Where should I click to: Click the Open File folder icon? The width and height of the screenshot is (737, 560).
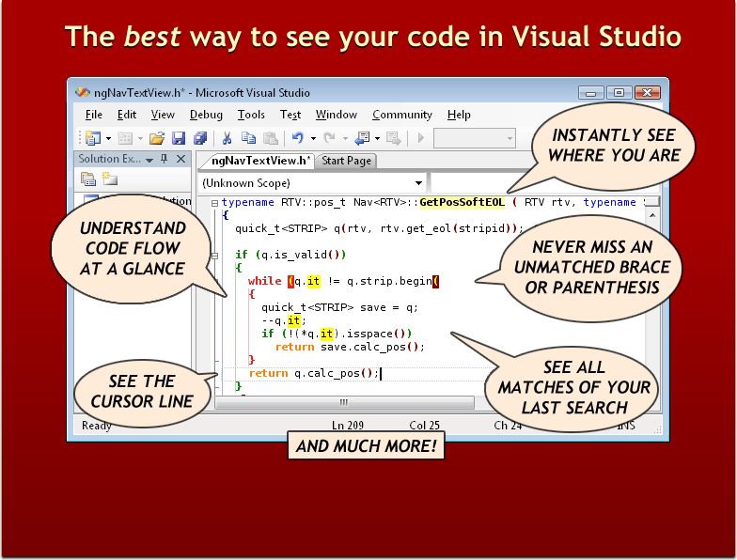pyautogui.click(x=157, y=138)
